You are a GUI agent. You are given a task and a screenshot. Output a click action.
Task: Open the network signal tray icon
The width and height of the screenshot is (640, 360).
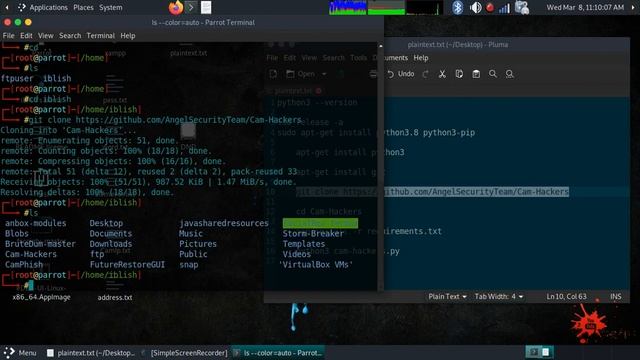coord(504,8)
